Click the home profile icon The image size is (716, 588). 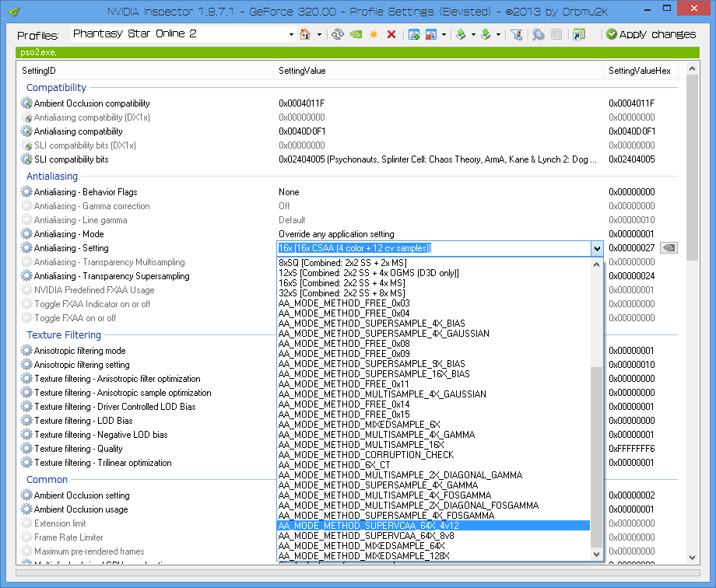(305, 34)
